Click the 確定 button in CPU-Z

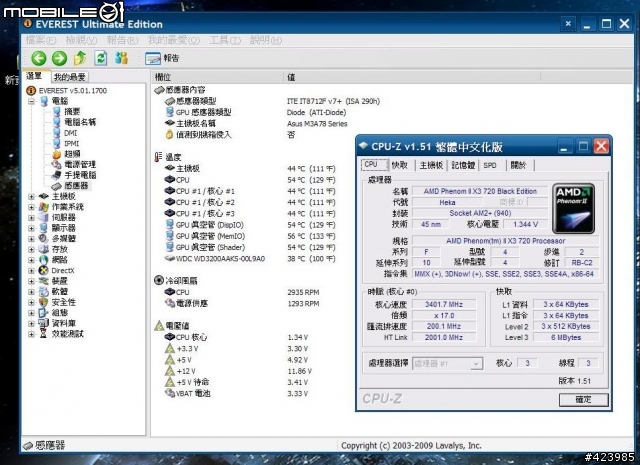pos(583,399)
